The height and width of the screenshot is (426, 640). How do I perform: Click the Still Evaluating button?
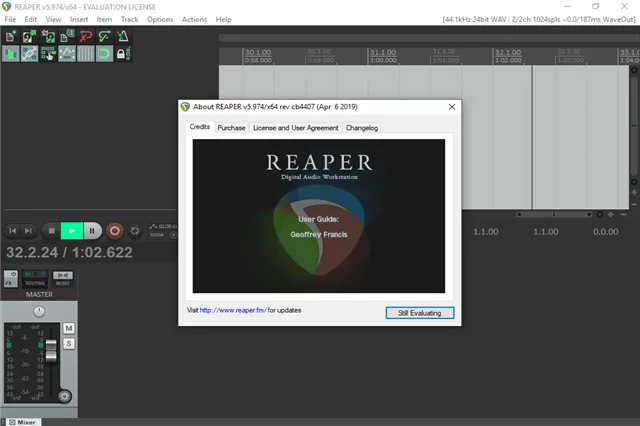click(420, 313)
